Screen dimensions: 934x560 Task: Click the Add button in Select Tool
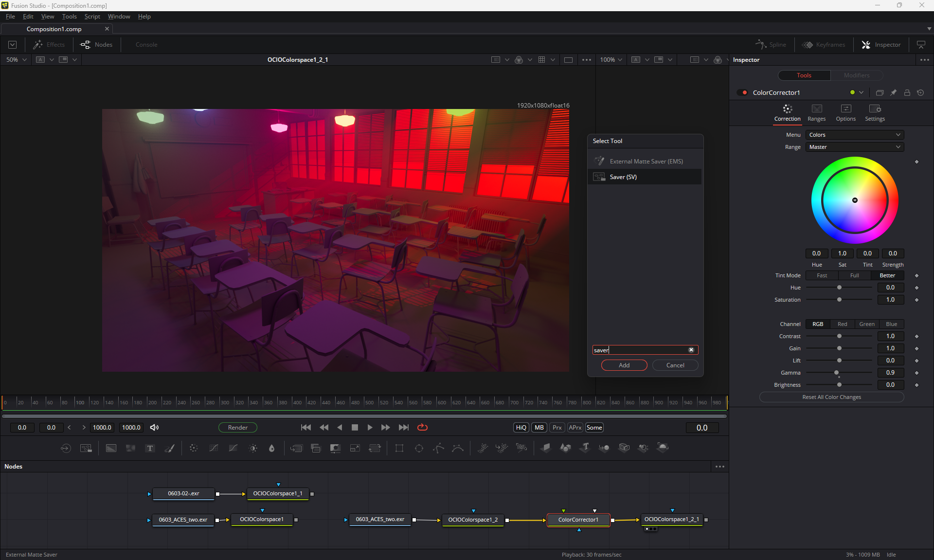[624, 365]
